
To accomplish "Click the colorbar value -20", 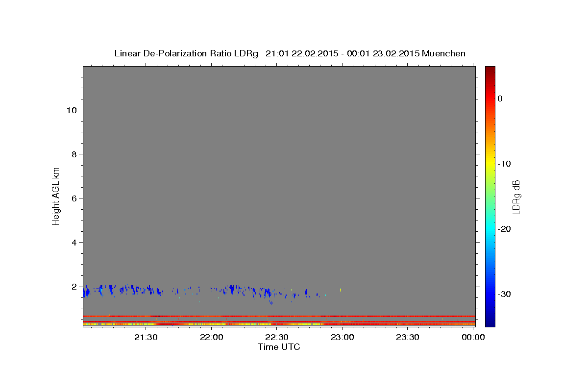I will [505, 229].
